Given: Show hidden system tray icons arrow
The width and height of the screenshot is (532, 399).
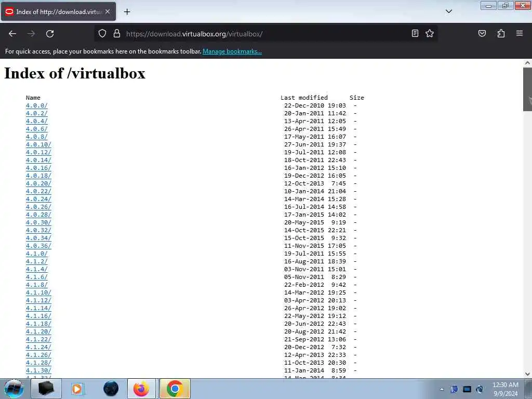Looking at the screenshot, I should click(x=442, y=389).
